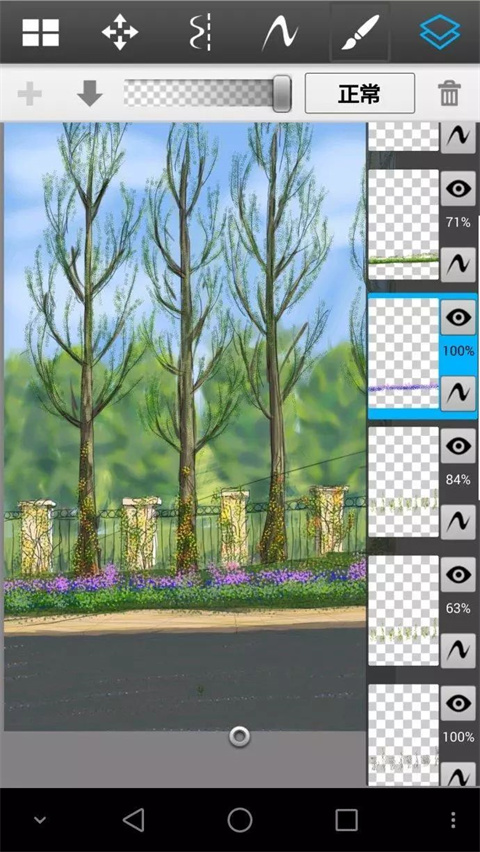Select the purple flowers layer thumbnail
The width and height of the screenshot is (480, 852).
click(403, 353)
